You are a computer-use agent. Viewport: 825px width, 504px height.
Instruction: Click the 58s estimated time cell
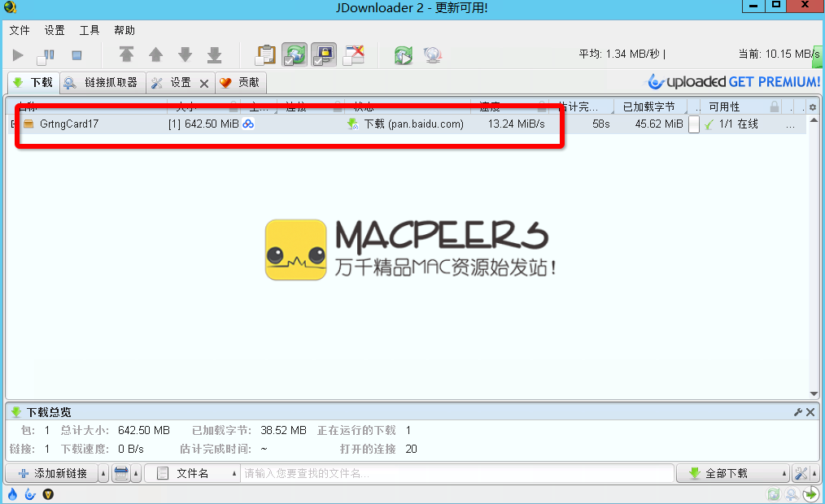pos(601,124)
